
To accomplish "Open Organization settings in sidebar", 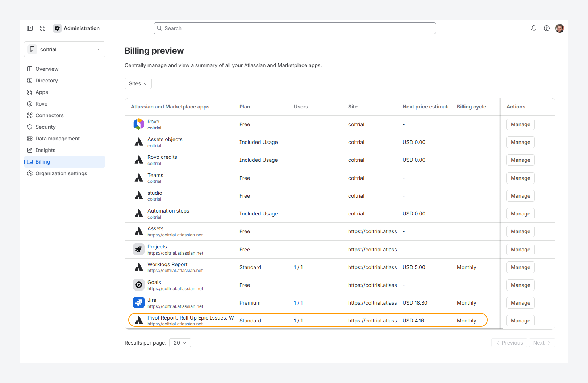I will 64,173.
